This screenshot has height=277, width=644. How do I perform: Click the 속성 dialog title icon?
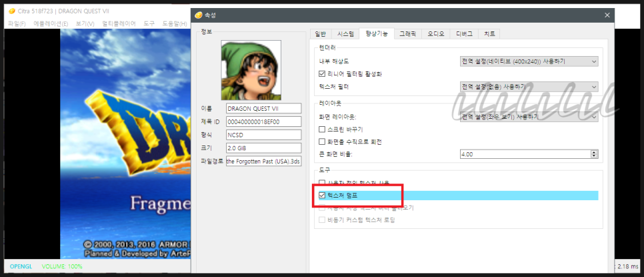(x=199, y=15)
